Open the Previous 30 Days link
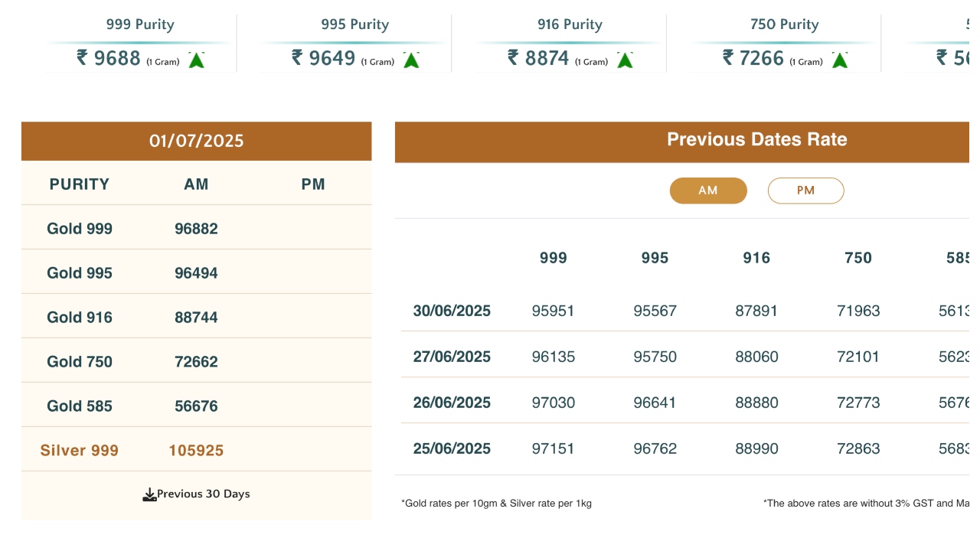980x551 pixels. pyautogui.click(x=204, y=494)
